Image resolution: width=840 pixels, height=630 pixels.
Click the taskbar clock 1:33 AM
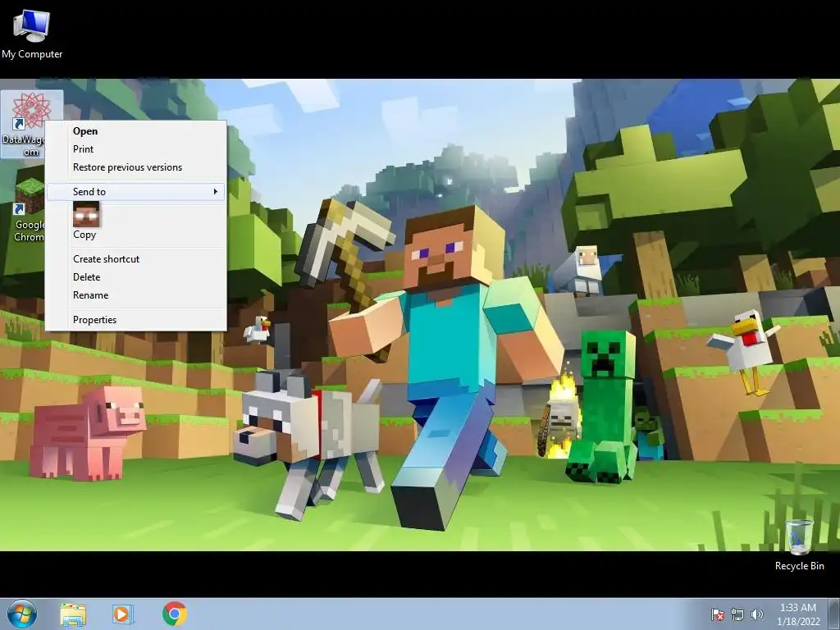coord(798,614)
